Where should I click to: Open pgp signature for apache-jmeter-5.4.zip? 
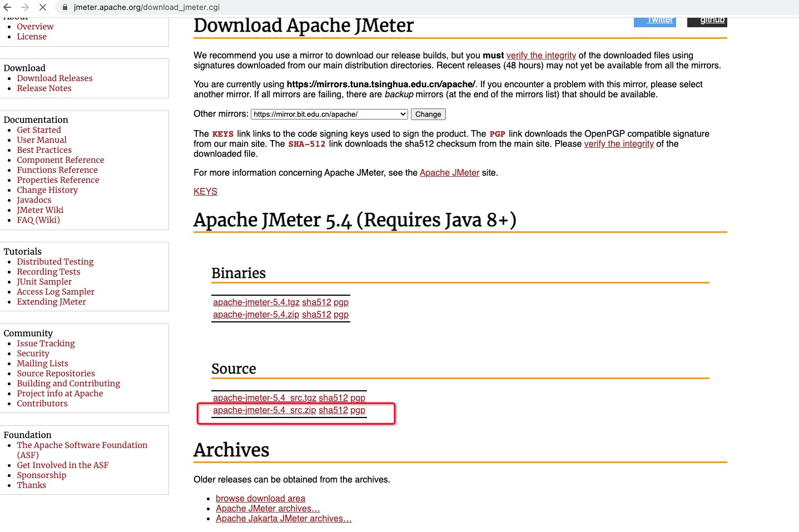tap(341, 315)
